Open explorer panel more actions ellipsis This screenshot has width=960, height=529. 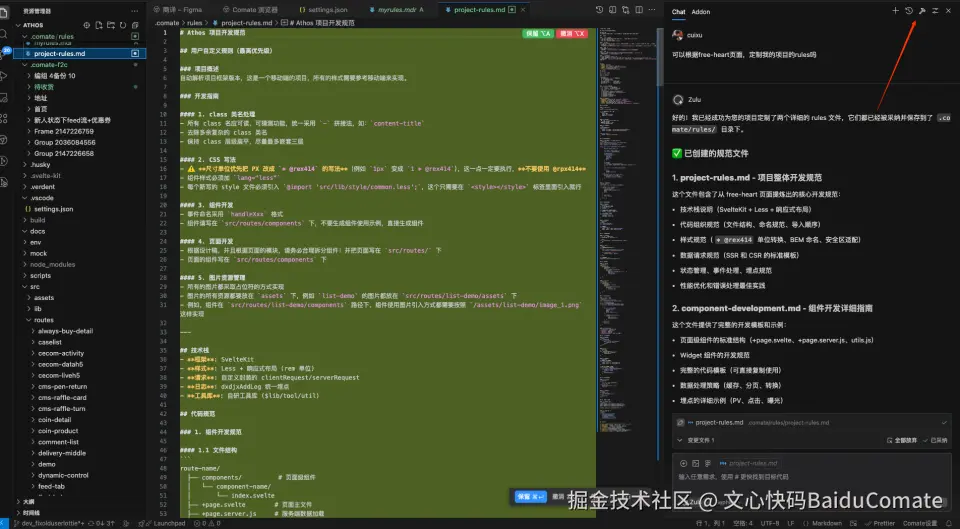[x=135, y=11]
